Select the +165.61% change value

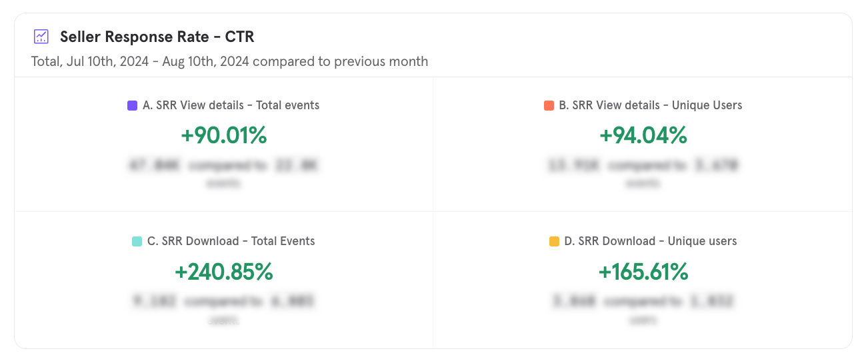643,272
